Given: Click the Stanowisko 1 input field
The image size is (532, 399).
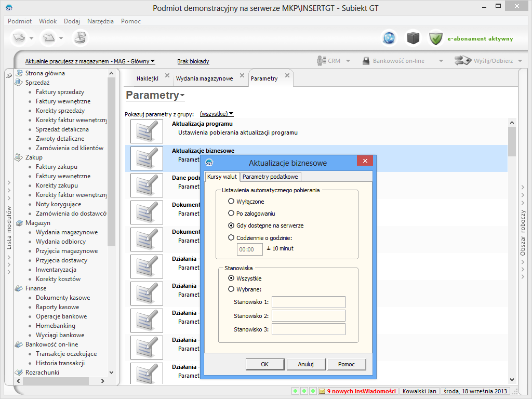Looking at the screenshot, I should click(309, 302).
